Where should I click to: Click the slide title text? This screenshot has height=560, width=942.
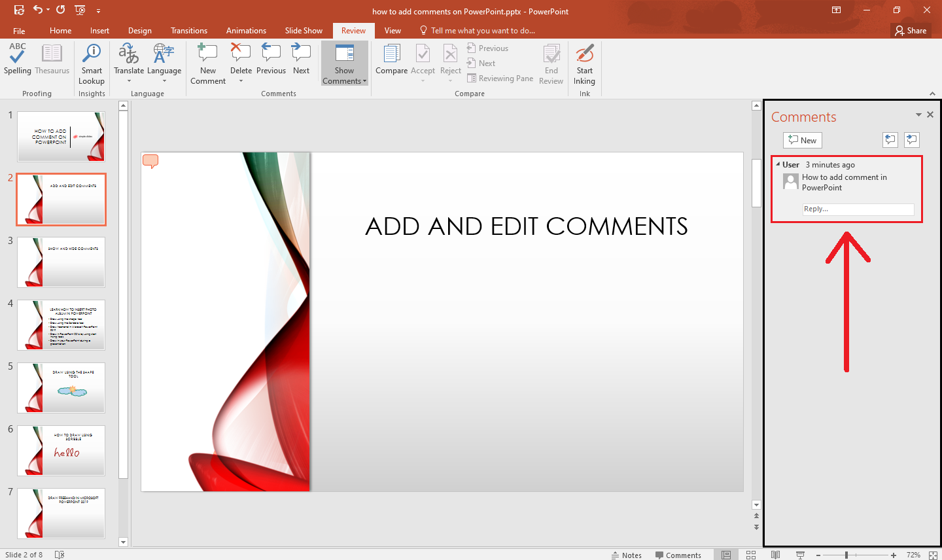(527, 226)
